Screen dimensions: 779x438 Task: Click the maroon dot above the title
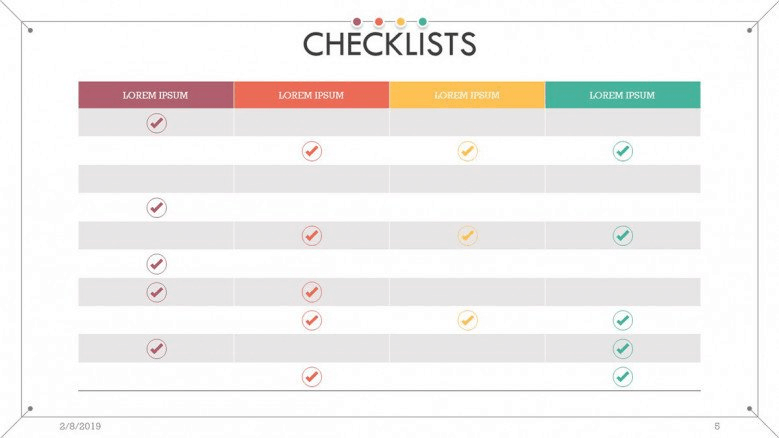pyautogui.click(x=357, y=21)
